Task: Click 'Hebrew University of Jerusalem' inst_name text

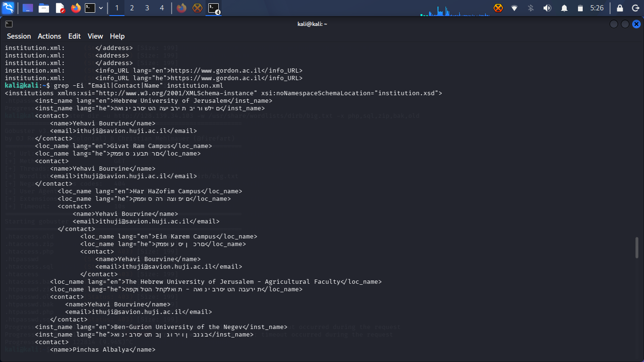Action: click(x=171, y=101)
